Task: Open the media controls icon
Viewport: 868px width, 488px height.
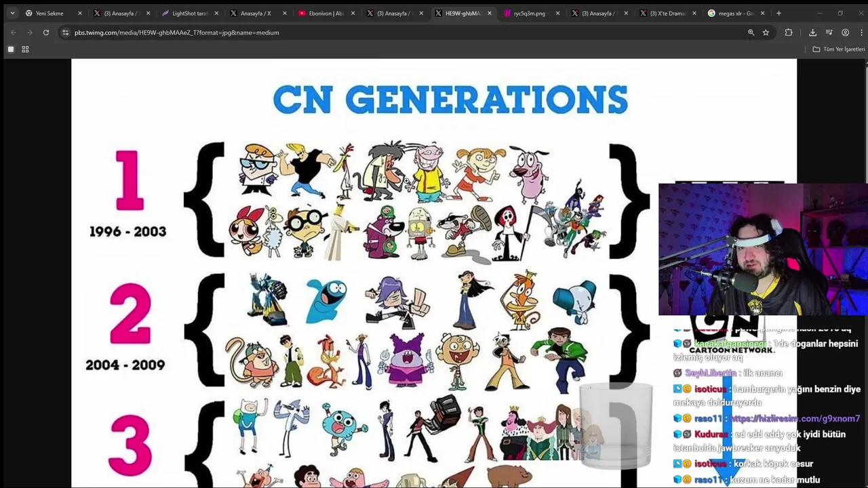Action: coord(829,33)
